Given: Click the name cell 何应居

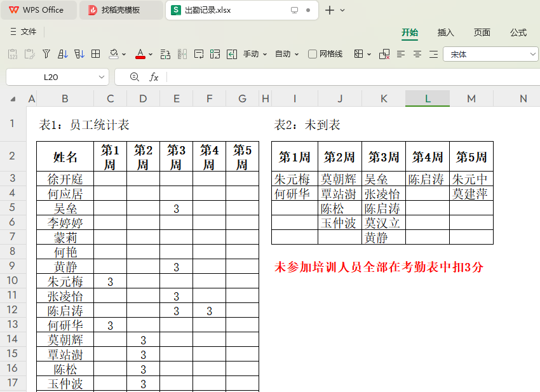Looking at the screenshot, I should [x=65, y=193].
